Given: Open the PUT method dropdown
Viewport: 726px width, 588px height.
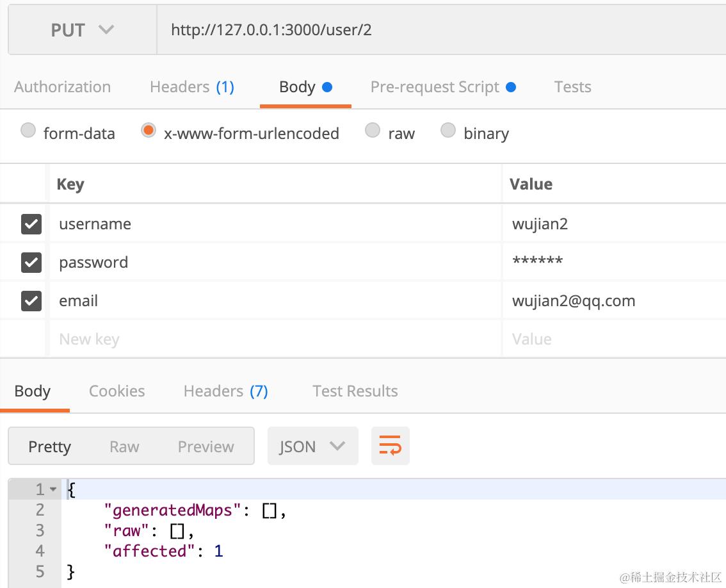Looking at the screenshot, I should pos(82,30).
